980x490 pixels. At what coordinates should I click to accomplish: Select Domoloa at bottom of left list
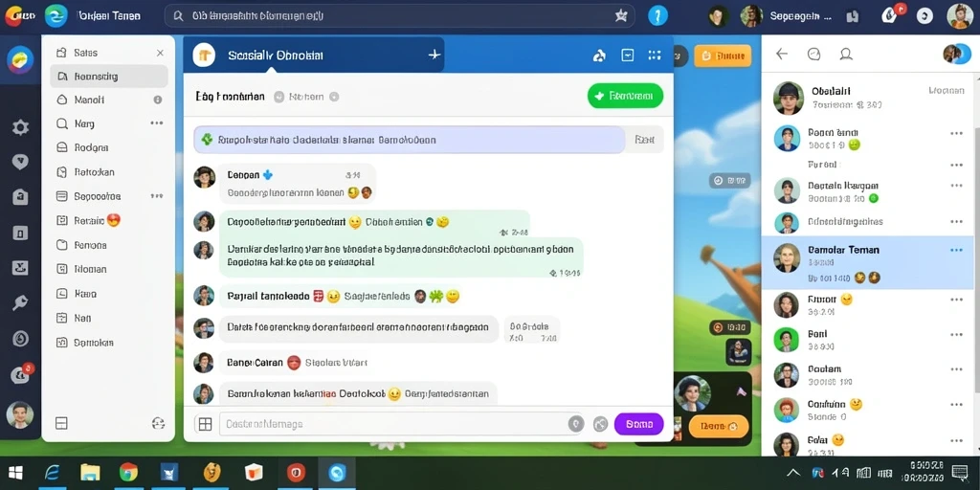pos(84,343)
